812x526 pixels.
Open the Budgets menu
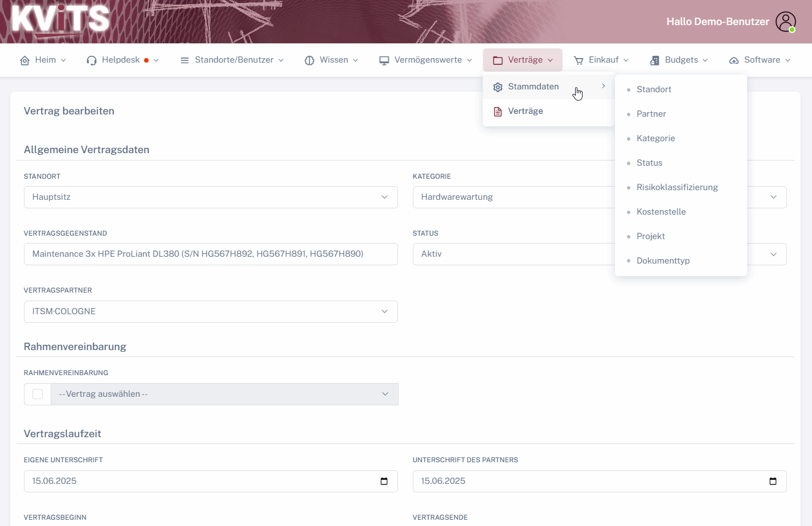coord(679,60)
